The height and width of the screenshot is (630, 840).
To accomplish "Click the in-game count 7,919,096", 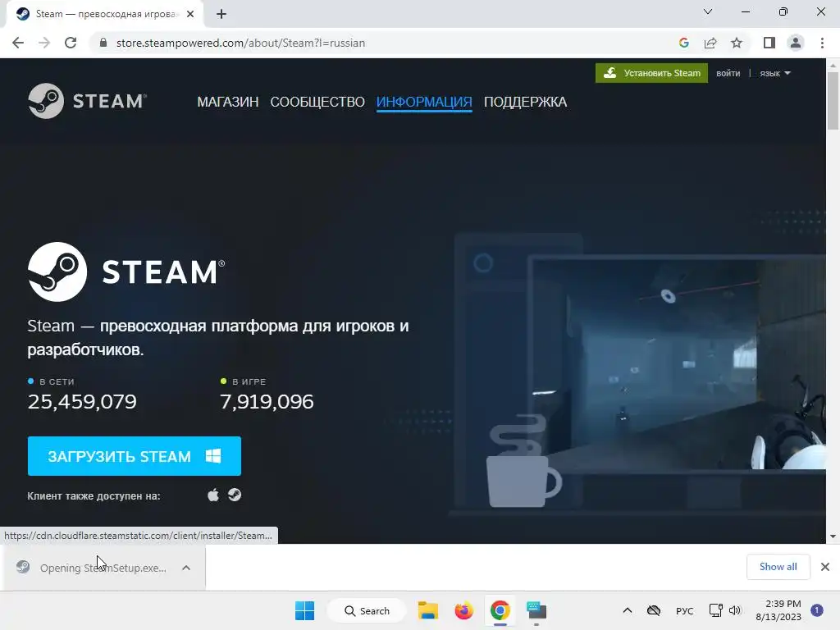I will click(267, 402).
